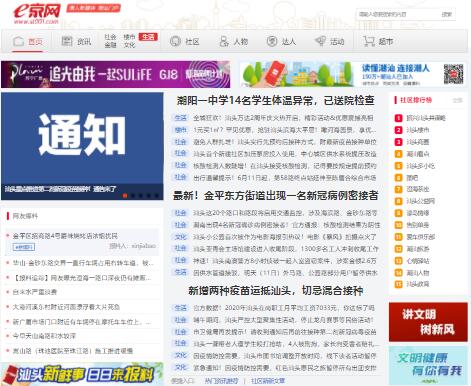The height and width of the screenshot is (386, 471).
Task: Open the 汕头新鲜事 日日来报料 banner
Action: tap(82, 374)
